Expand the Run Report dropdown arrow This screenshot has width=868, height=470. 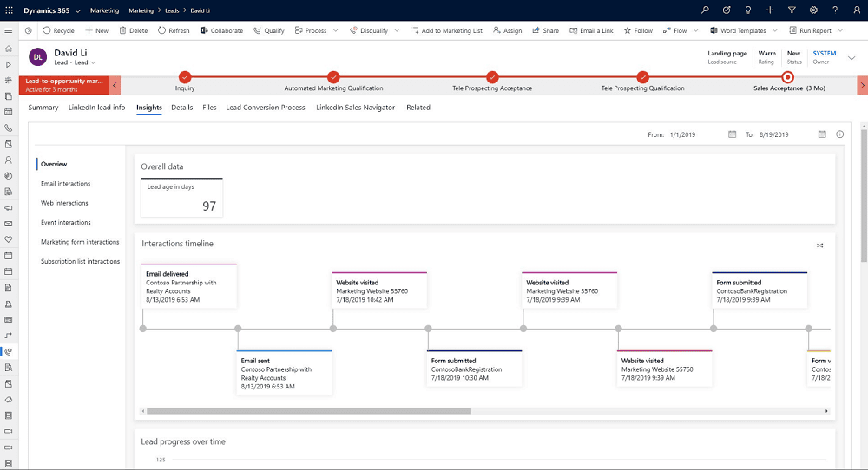pyautogui.click(x=840, y=30)
